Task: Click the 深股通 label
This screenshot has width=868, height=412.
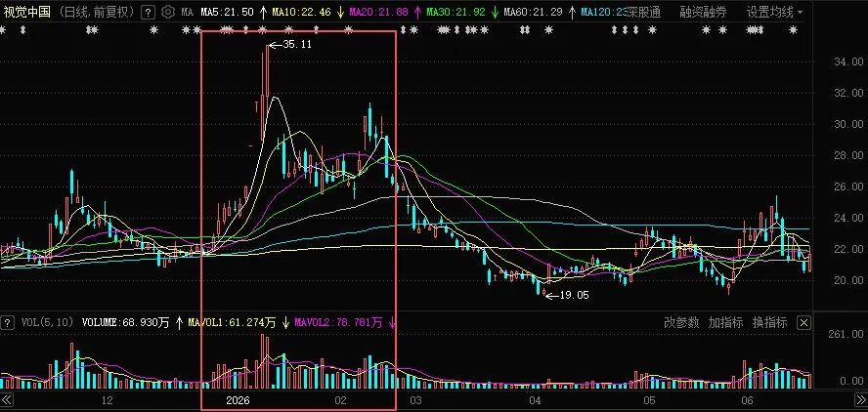Action: tap(643, 12)
